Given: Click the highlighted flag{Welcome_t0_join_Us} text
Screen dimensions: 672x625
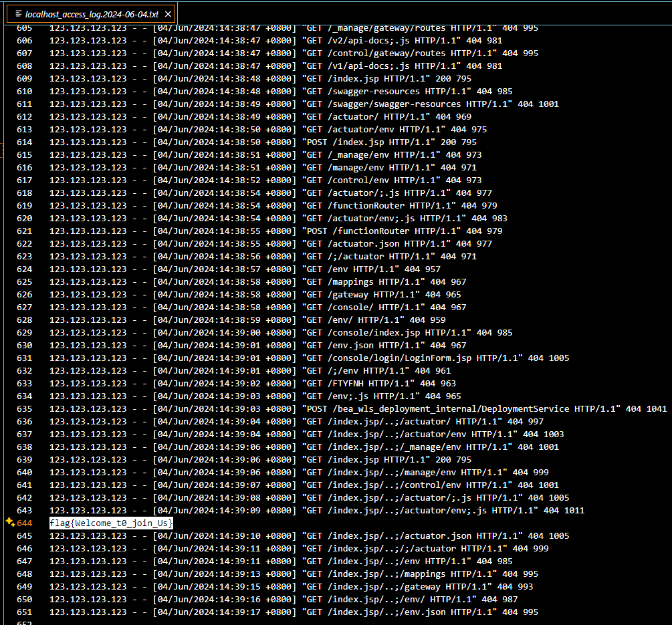Looking at the screenshot, I should click(x=111, y=523).
